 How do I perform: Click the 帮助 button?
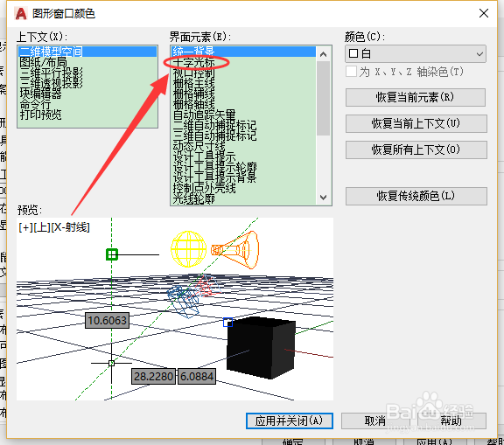pyautogui.click(x=451, y=421)
